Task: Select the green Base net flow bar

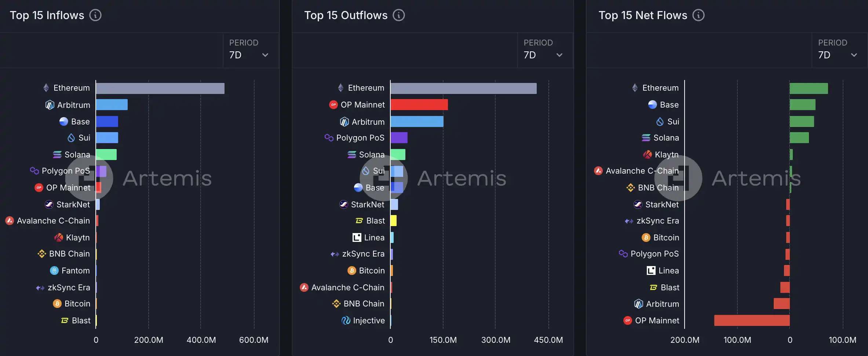Action: (803, 105)
